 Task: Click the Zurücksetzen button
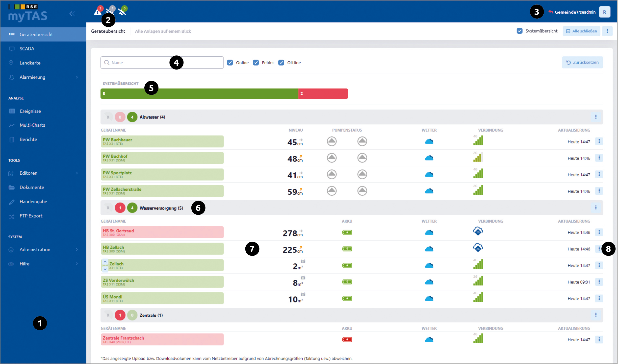pyautogui.click(x=583, y=62)
